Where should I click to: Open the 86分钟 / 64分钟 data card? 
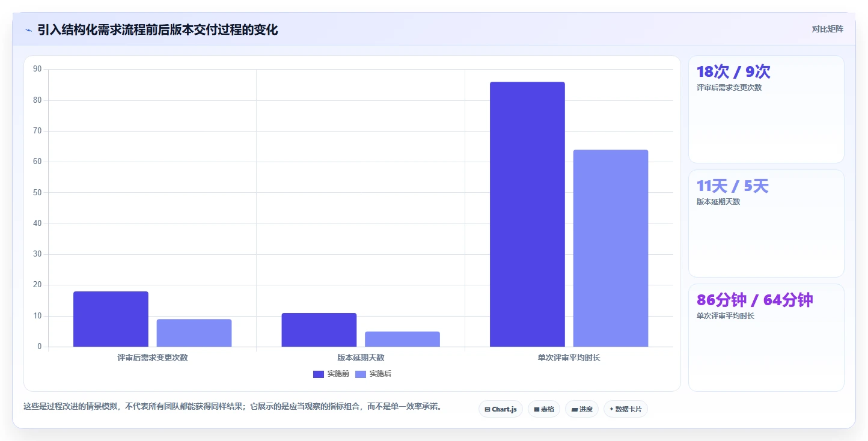766,338
